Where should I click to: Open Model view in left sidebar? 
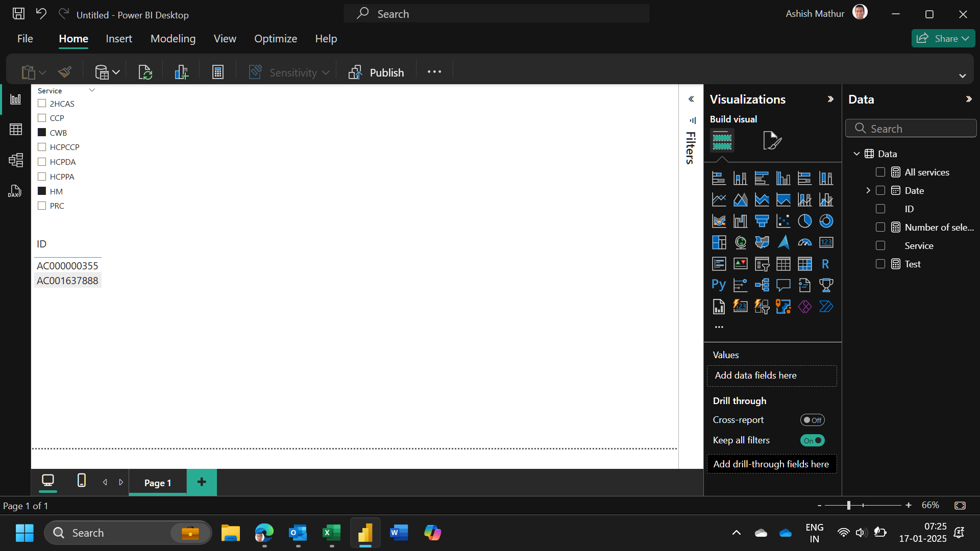click(x=16, y=160)
